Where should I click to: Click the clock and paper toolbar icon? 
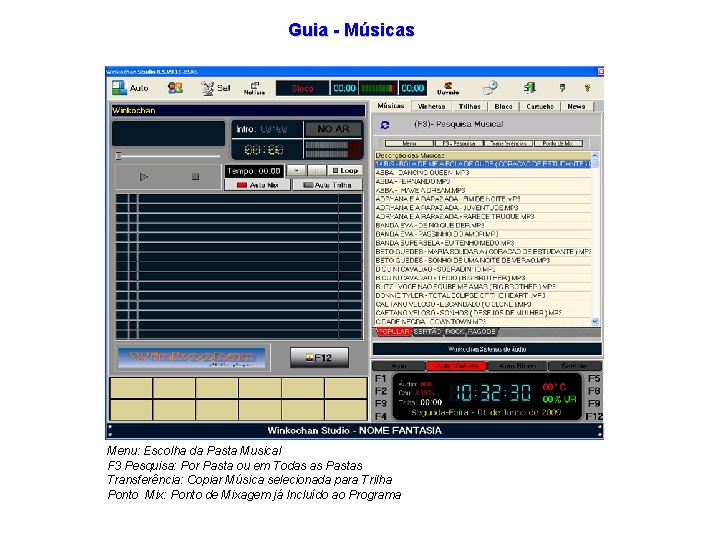[x=490, y=87]
